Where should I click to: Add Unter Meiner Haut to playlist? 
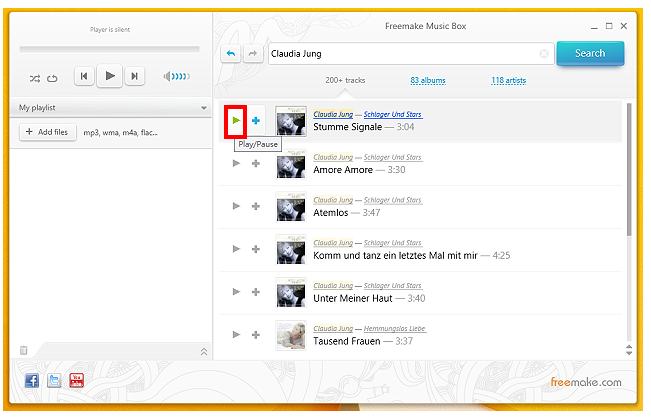(256, 292)
